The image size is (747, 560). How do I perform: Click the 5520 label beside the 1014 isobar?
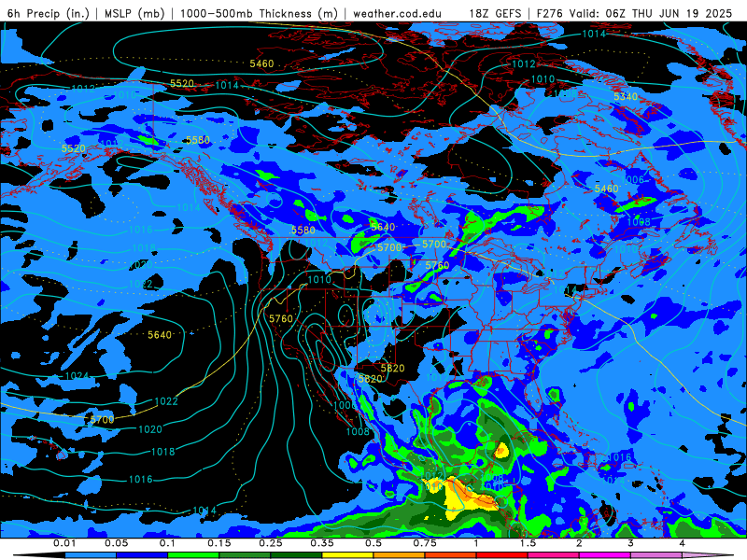coord(182,83)
